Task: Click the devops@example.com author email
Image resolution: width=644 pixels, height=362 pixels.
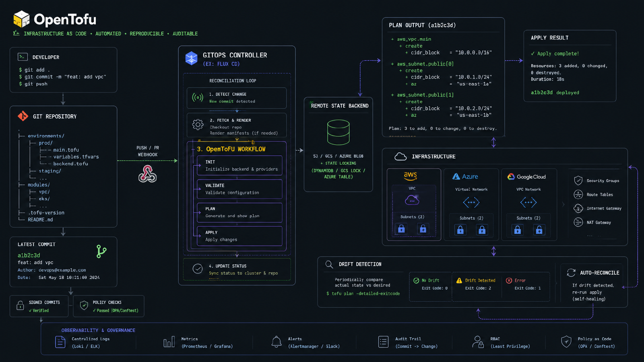Action: 62,270
